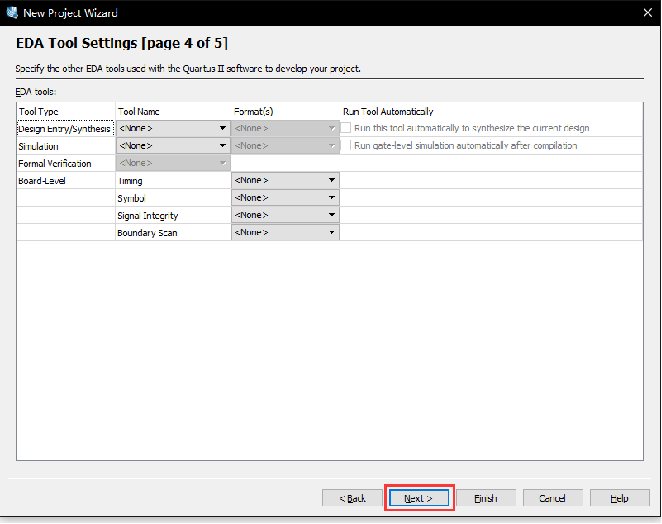Open Formal Verification tool name dropdown
The width and height of the screenshot is (662, 524).
click(x=173, y=163)
